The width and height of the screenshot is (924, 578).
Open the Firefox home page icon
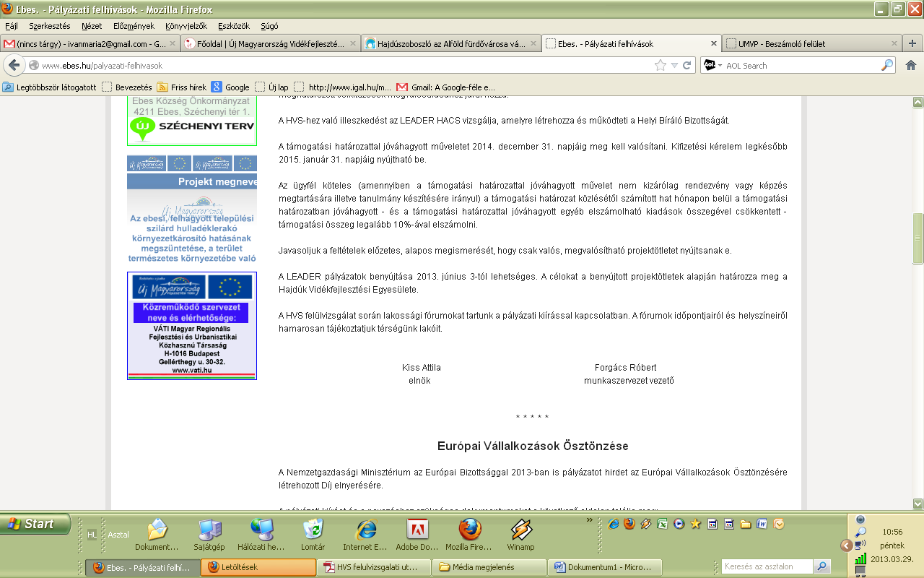[x=911, y=65]
